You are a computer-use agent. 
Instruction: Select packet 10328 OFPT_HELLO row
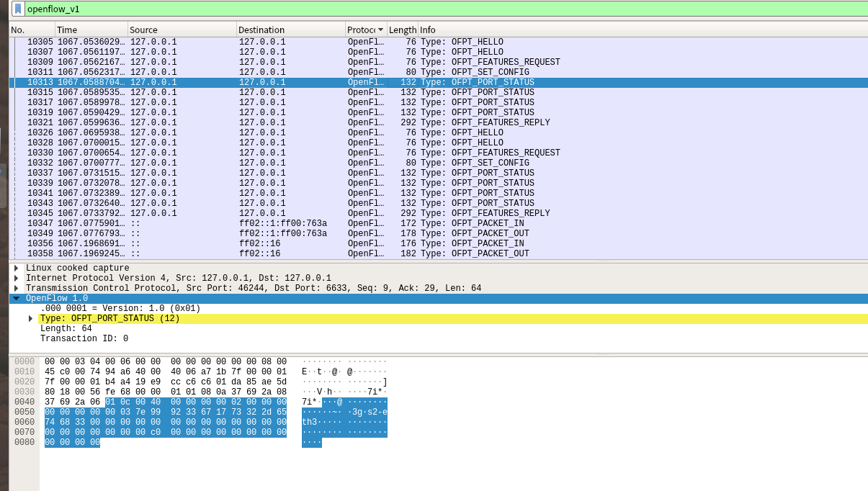[x=439, y=143]
